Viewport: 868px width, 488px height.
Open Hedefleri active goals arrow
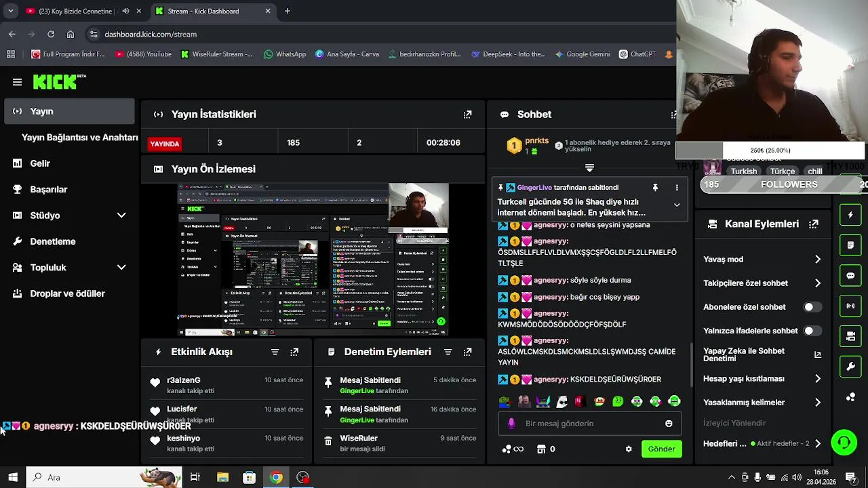click(817, 443)
